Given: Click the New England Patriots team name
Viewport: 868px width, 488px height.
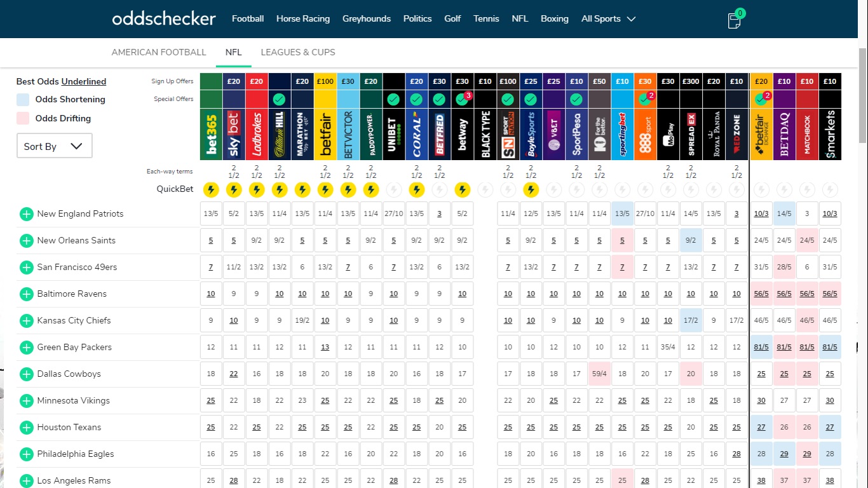Looking at the screenshot, I should [x=80, y=213].
